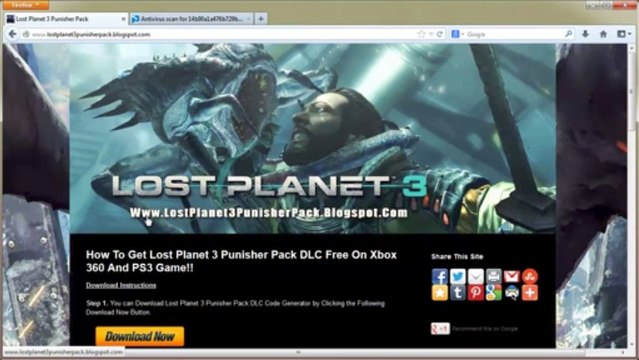Open the Downloads arrow icon

(586, 34)
